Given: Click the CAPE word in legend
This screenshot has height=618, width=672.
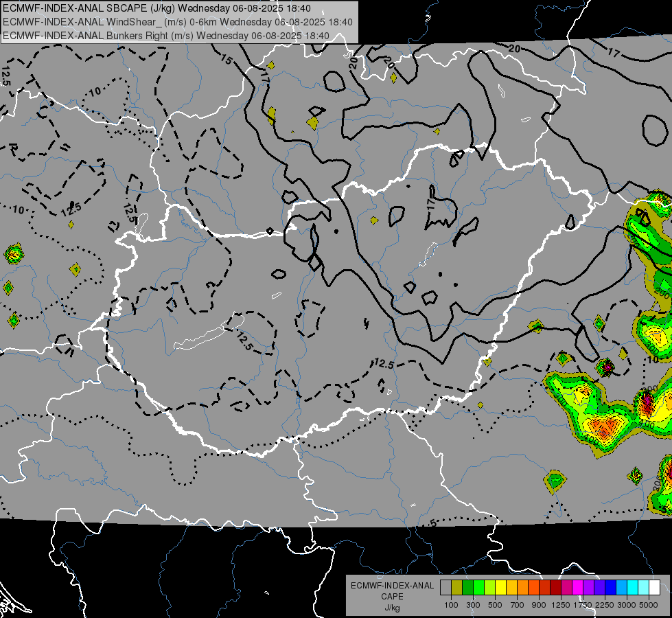Looking at the screenshot, I should pos(393,596).
